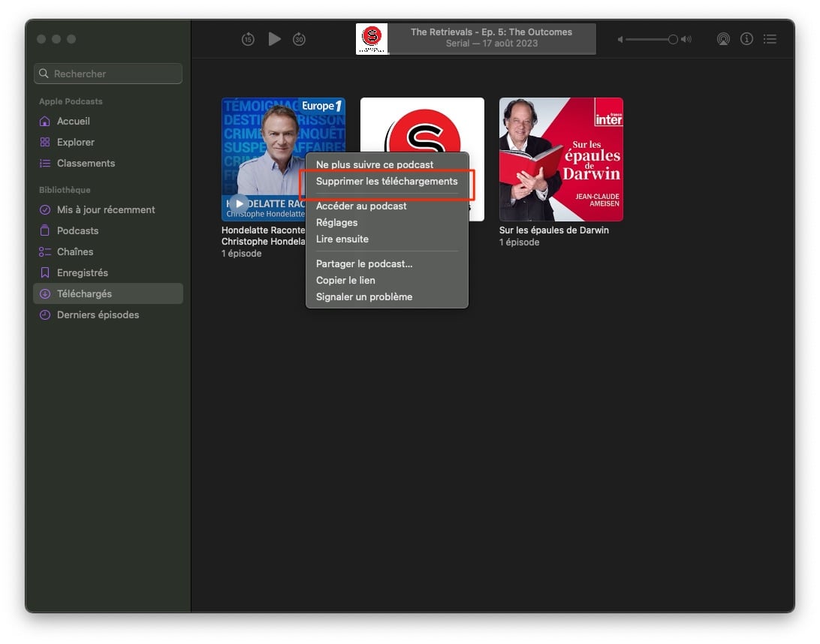Click the Hondelatte Raconte title text
The width and height of the screenshot is (820, 644).
(263, 236)
